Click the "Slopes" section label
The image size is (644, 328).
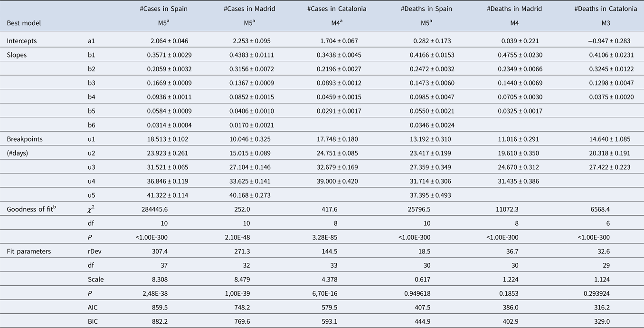pyautogui.click(x=17, y=55)
